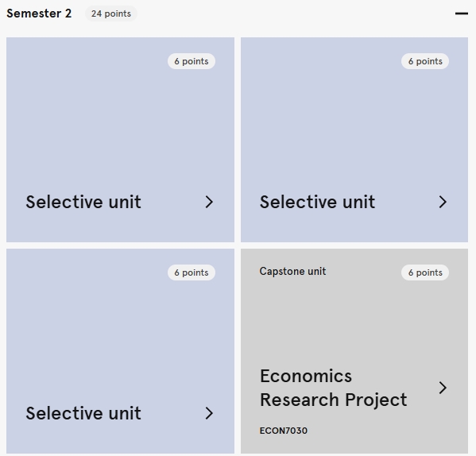The image size is (476, 456).
Task: Select the third Selective unit title text
Action: point(83,413)
